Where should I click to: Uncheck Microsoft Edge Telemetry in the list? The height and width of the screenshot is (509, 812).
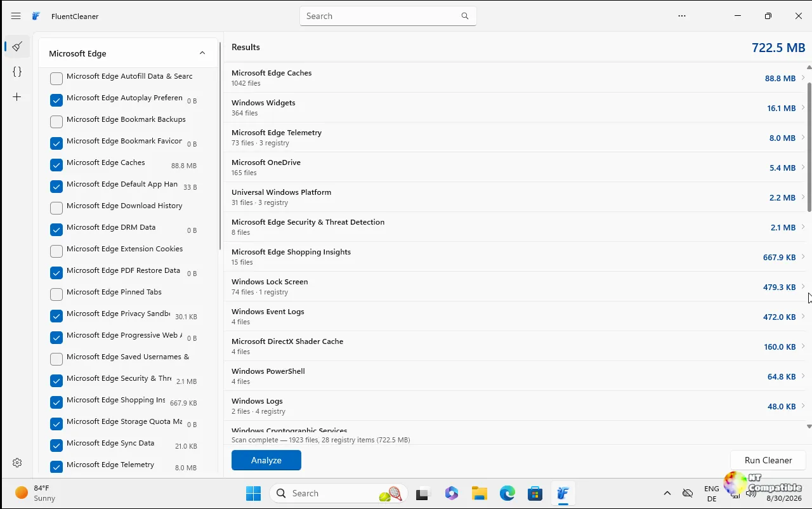point(56,466)
